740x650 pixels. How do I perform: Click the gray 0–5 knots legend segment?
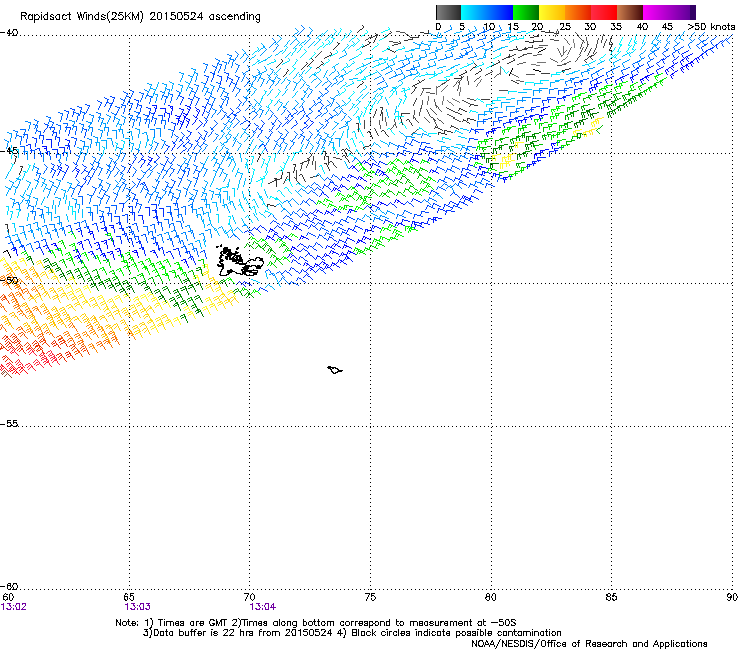[x=448, y=12]
